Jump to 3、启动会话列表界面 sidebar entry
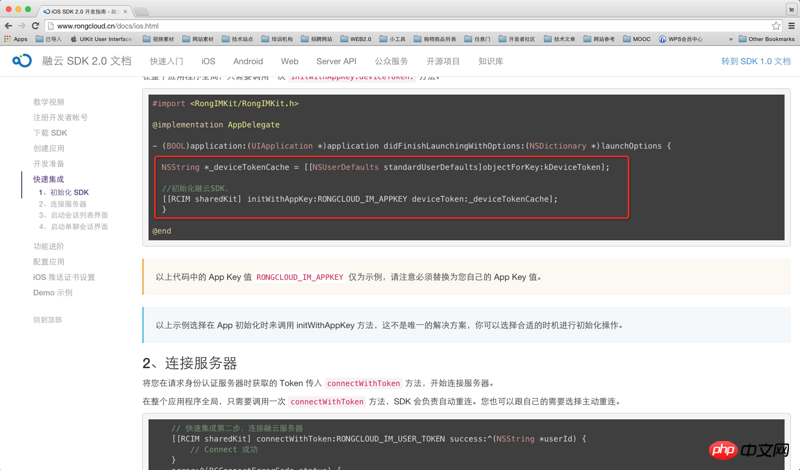Image resolution: width=800 pixels, height=470 pixels. coord(73,215)
